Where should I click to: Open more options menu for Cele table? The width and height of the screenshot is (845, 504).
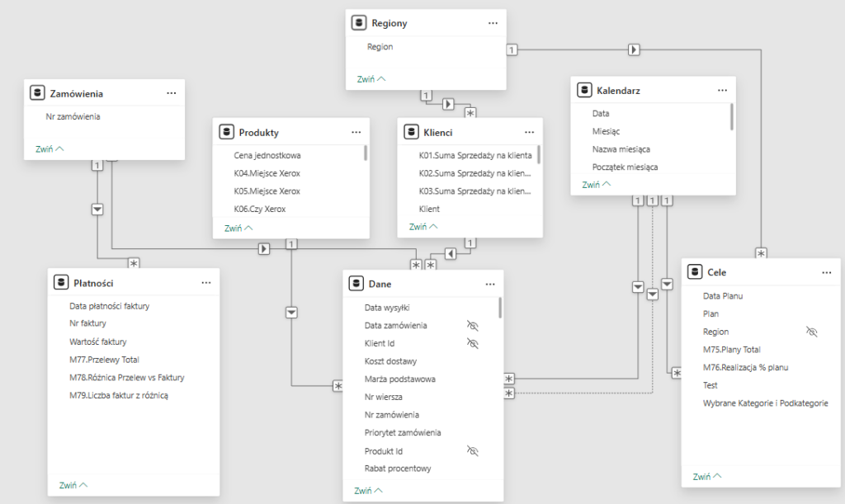[x=827, y=272]
